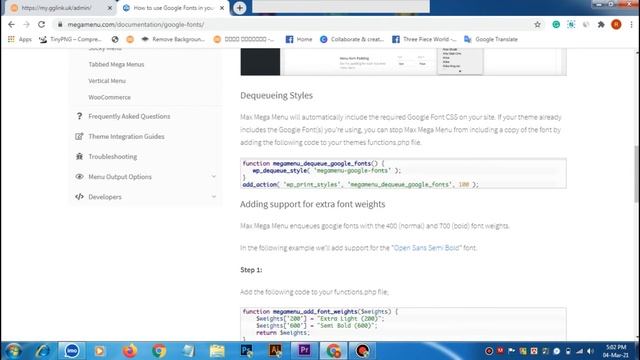Open Theme Integration Guides section

tap(126, 136)
